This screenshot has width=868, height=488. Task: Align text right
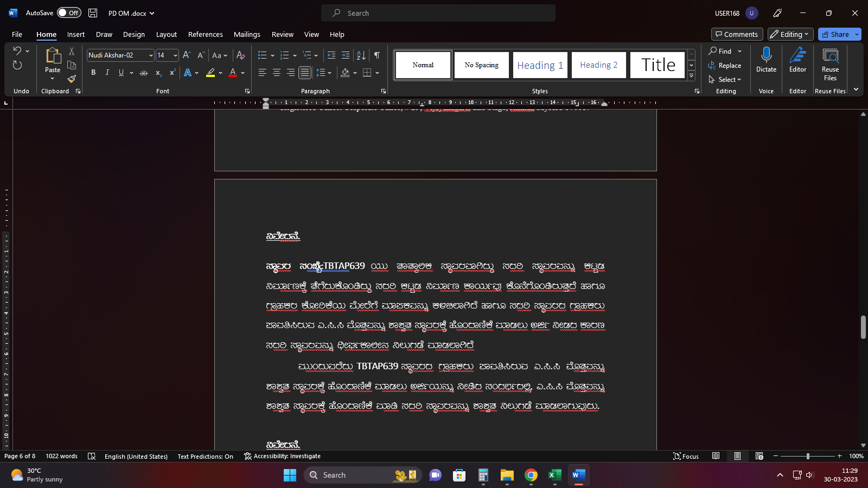click(x=291, y=73)
